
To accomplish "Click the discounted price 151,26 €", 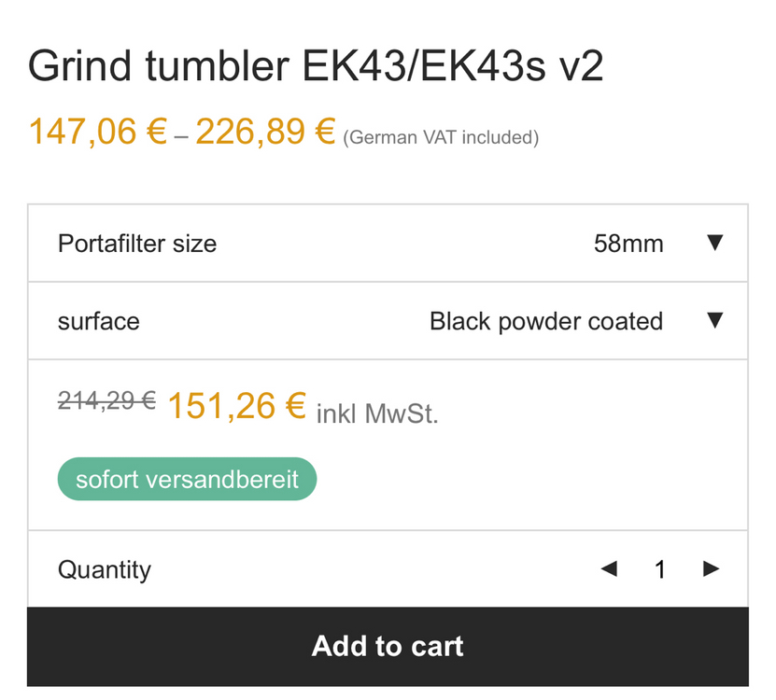I will 236,406.
